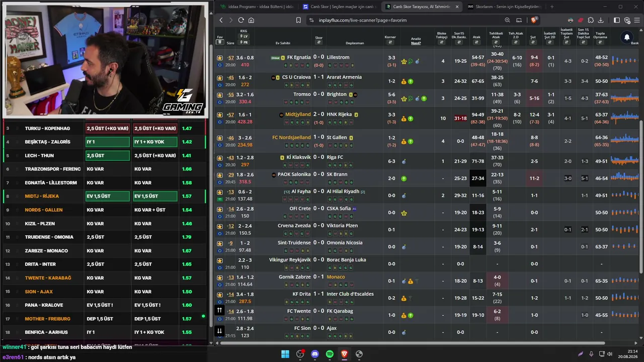
Task: Open notifications bell on scanner page
Action: [x=627, y=37]
